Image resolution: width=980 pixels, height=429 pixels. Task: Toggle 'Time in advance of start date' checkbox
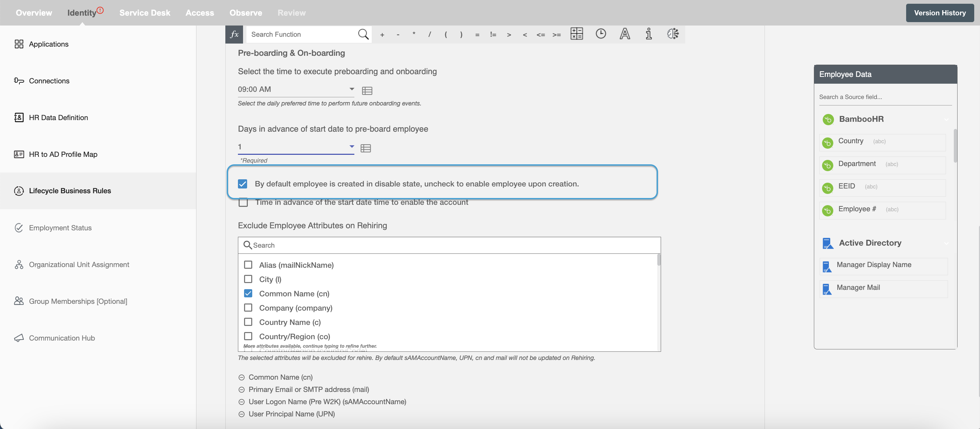242,201
